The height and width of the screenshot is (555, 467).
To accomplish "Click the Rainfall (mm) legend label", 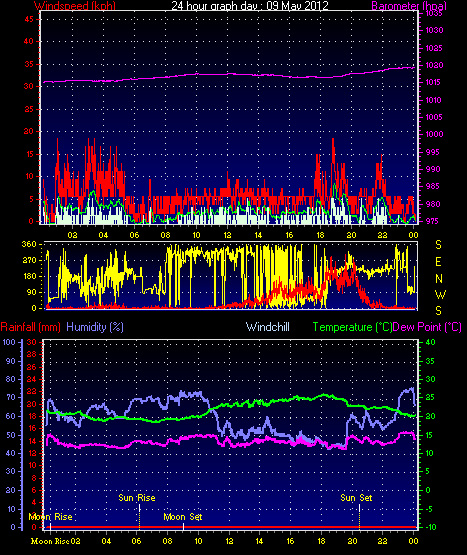I will click(30, 327).
